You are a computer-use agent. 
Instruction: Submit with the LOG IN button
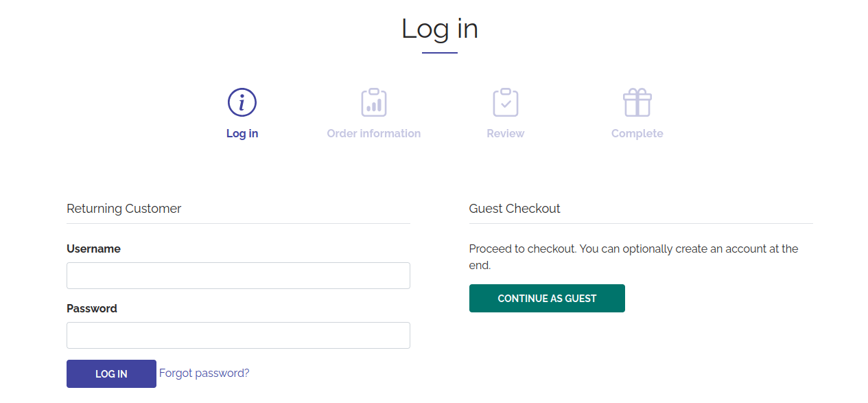point(111,373)
